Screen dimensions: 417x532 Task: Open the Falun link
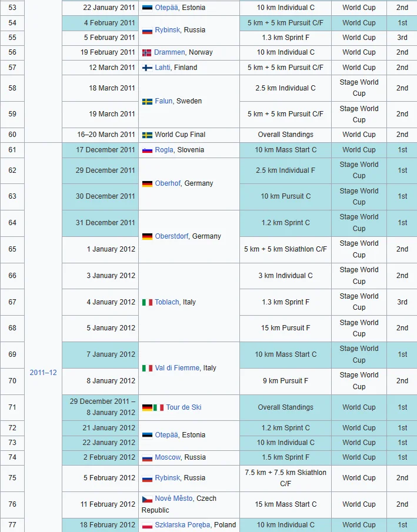click(x=164, y=101)
